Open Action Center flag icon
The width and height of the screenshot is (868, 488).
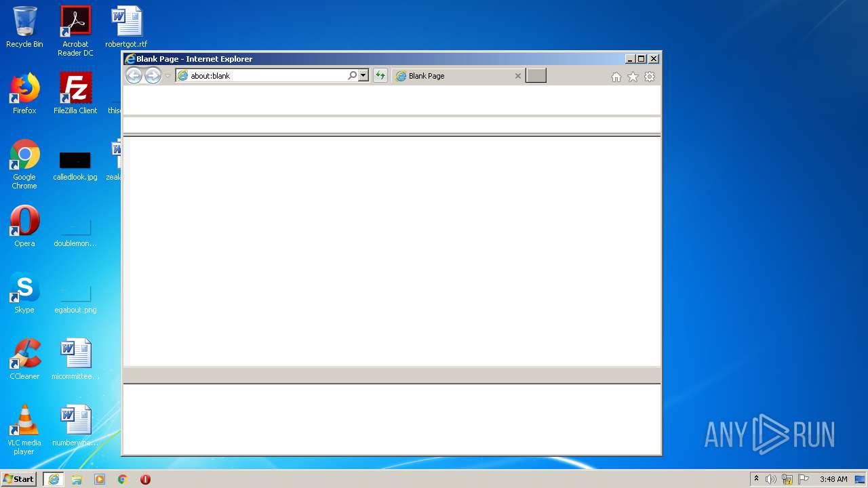coord(804,479)
